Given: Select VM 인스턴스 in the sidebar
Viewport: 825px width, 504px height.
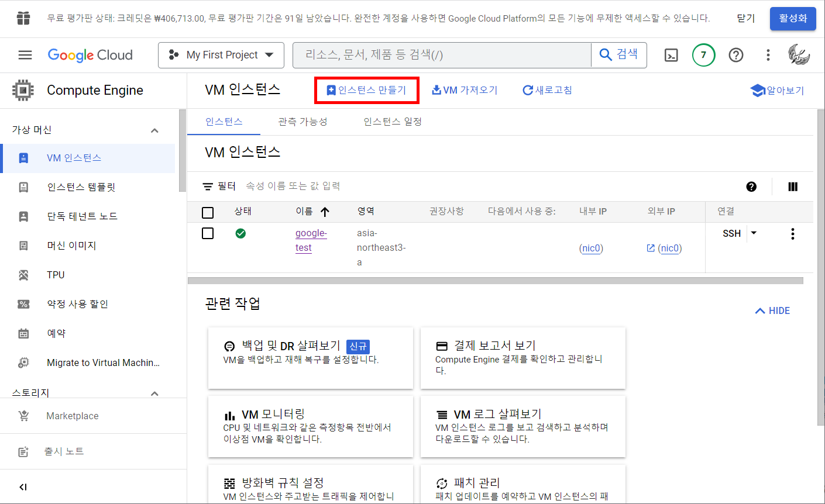Looking at the screenshot, I should tap(88, 158).
